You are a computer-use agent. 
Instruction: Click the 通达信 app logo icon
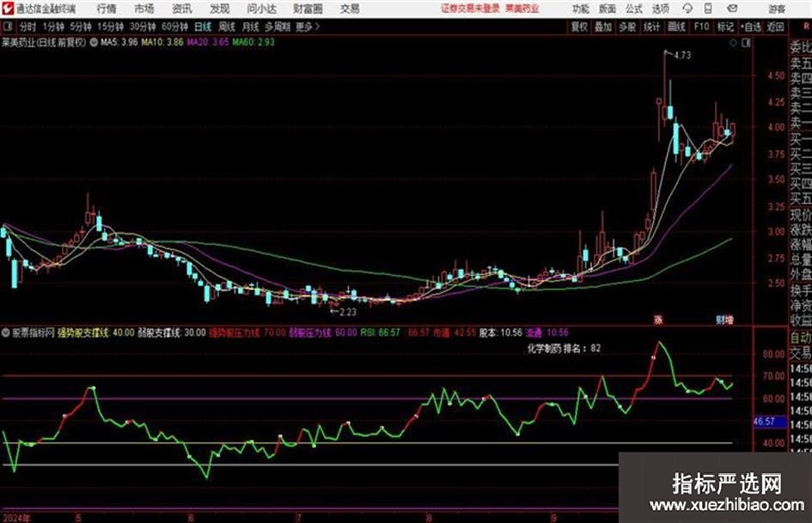[x=7, y=9]
